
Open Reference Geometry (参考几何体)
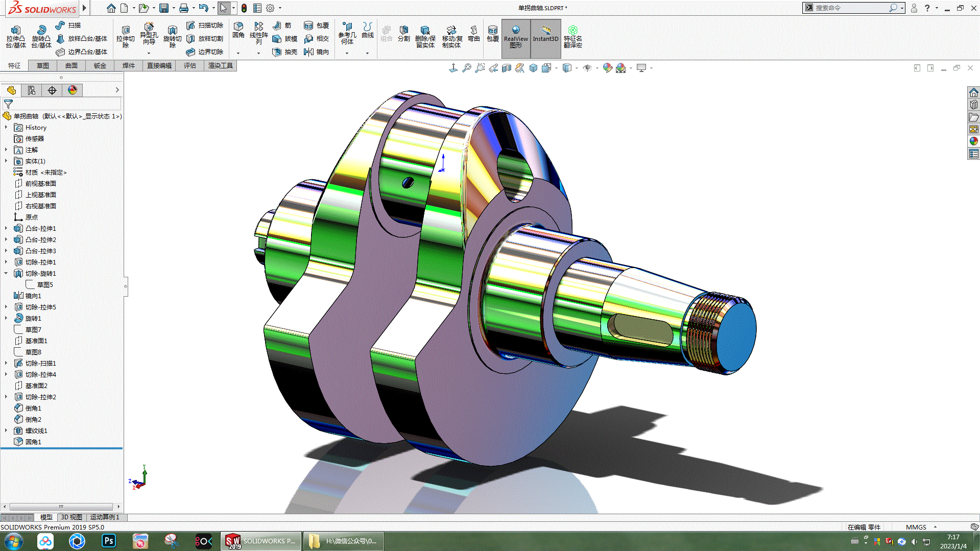click(347, 33)
